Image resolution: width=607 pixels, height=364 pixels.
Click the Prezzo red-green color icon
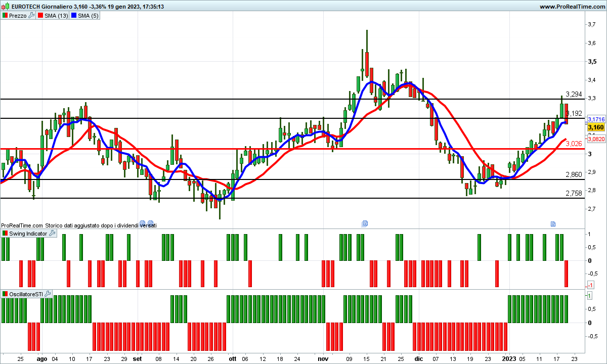pos(6,16)
